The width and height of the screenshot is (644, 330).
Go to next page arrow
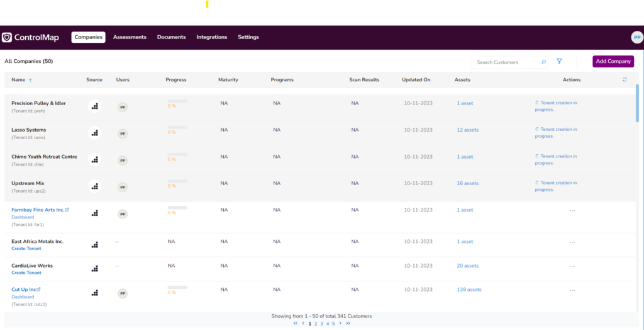(340, 324)
